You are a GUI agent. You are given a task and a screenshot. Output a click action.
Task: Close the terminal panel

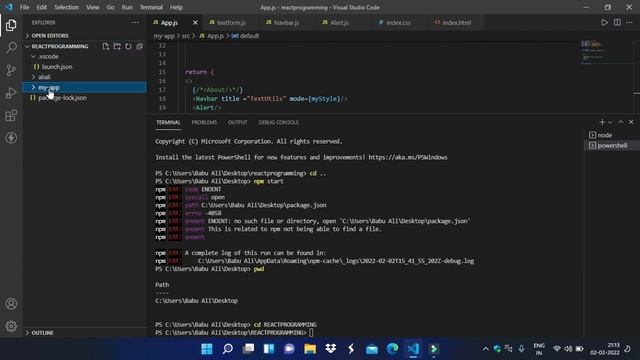(631, 122)
